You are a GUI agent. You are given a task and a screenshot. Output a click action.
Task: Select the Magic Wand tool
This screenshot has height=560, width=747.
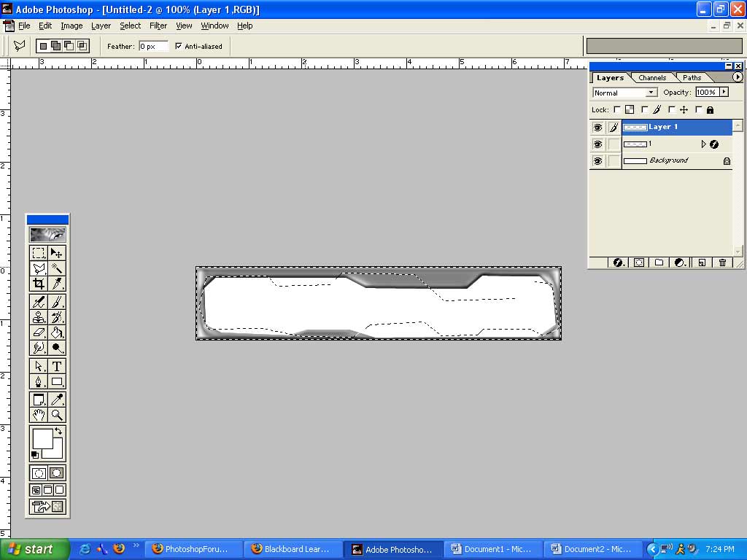click(x=57, y=269)
